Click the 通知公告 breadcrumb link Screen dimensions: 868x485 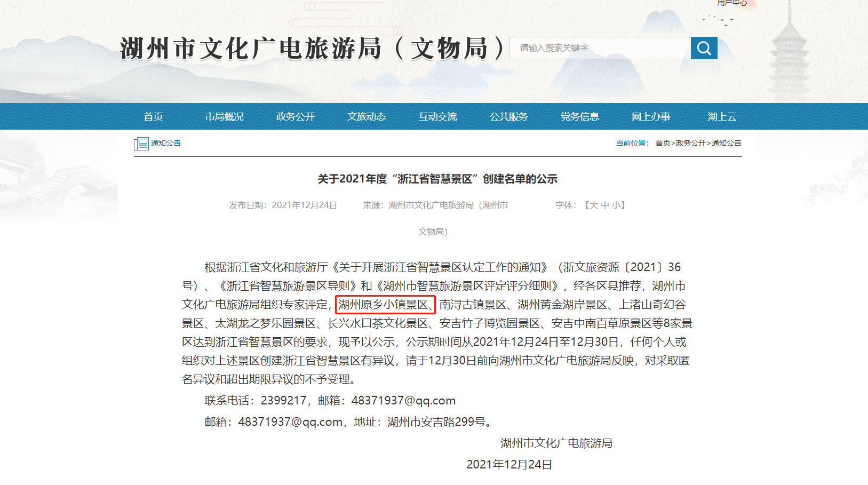tap(727, 143)
